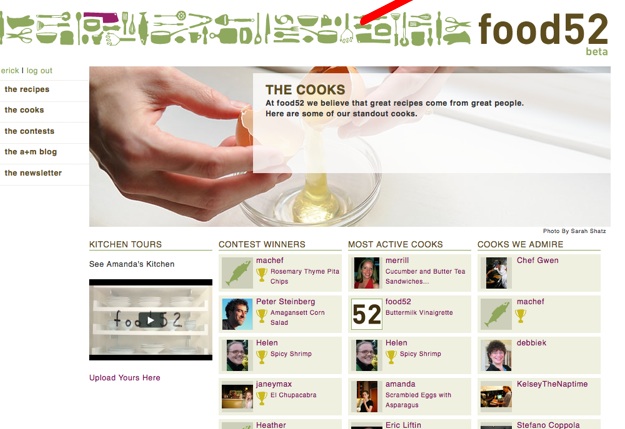Screen dimensions: 625x429
Task: Click machef's green fish avatar in Contest Winners
Action: (x=237, y=273)
